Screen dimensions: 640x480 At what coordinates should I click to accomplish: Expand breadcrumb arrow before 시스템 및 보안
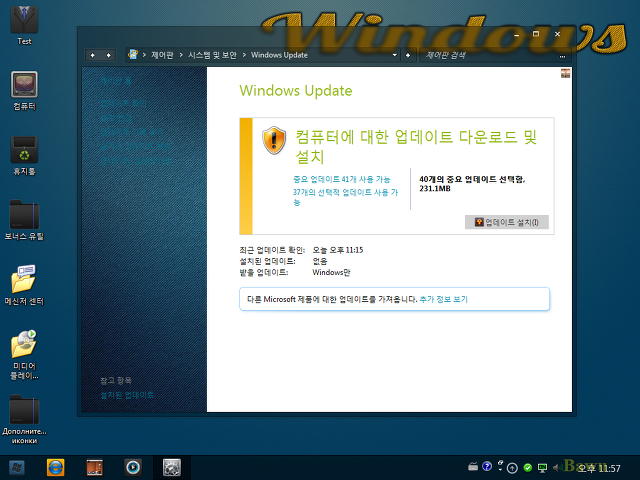tap(181, 55)
